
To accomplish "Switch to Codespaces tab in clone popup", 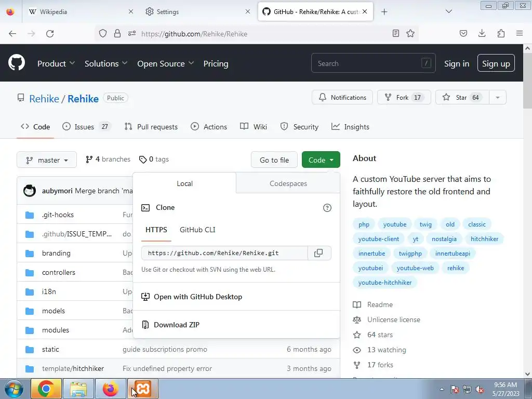I will click(x=288, y=183).
